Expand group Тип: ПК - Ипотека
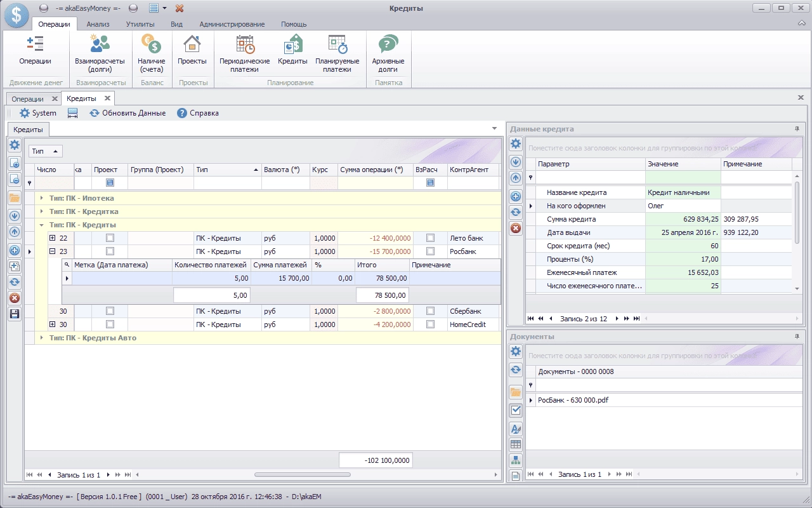The width and height of the screenshot is (812, 508). pos(42,198)
